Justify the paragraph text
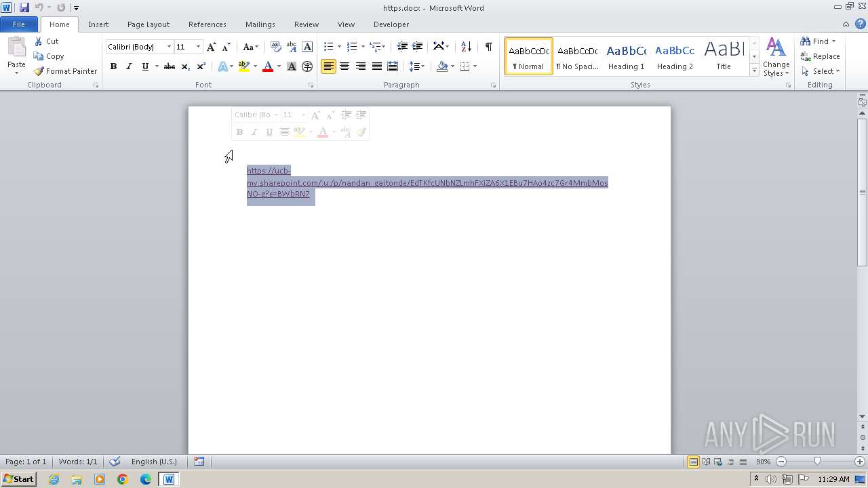The width and height of the screenshot is (868, 488). click(x=376, y=66)
